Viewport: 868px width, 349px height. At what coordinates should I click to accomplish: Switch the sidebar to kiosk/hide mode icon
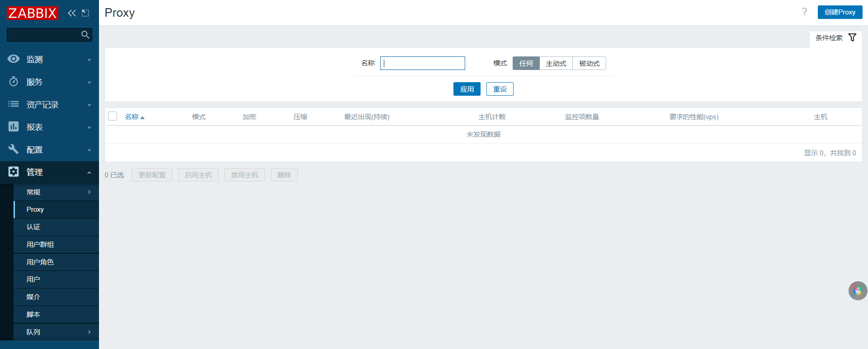(85, 13)
